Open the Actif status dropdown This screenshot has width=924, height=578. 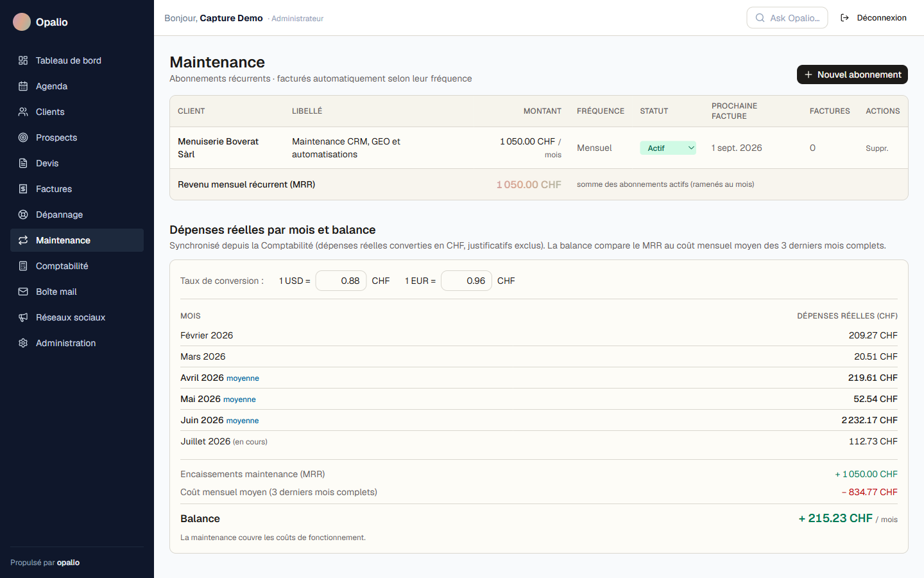tap(668, 148)
